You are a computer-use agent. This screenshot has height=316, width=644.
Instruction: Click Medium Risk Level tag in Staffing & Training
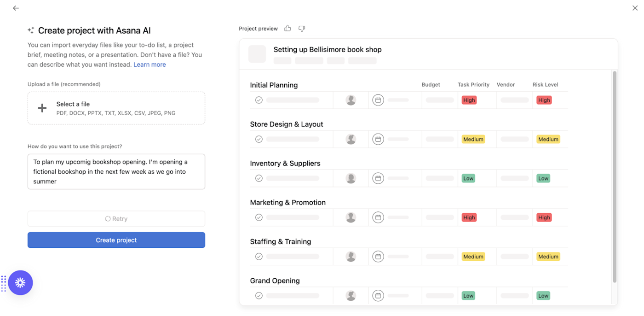(548, 257)
